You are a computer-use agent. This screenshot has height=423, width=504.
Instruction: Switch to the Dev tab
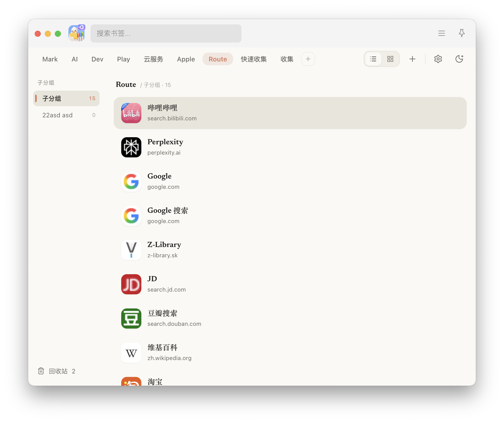coord(97,59)
